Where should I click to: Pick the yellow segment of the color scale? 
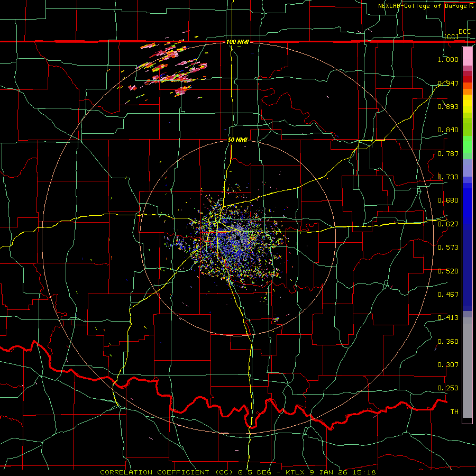pos(467,104)
